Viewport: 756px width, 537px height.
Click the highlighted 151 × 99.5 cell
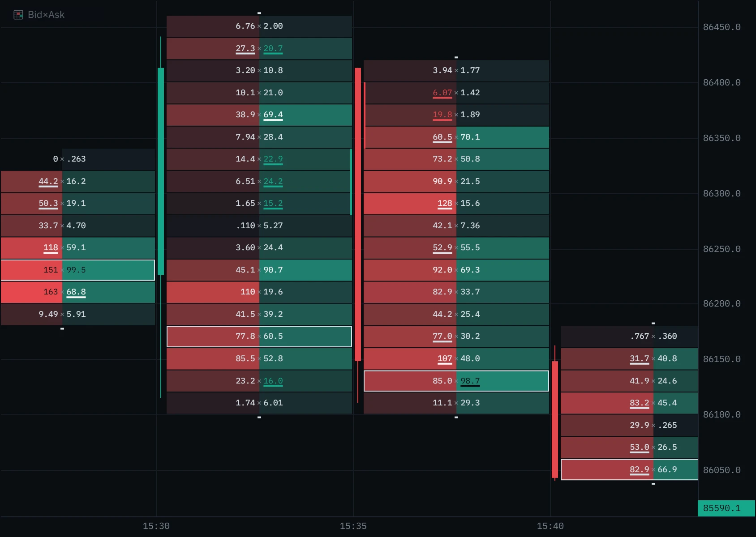78,270
